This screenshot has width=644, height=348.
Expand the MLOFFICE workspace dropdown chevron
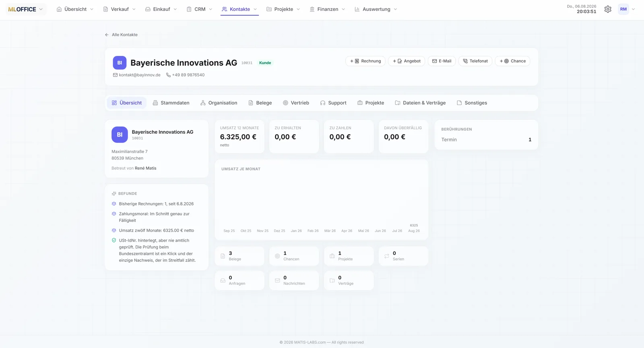pyautogui.click(x=41, y=9)
